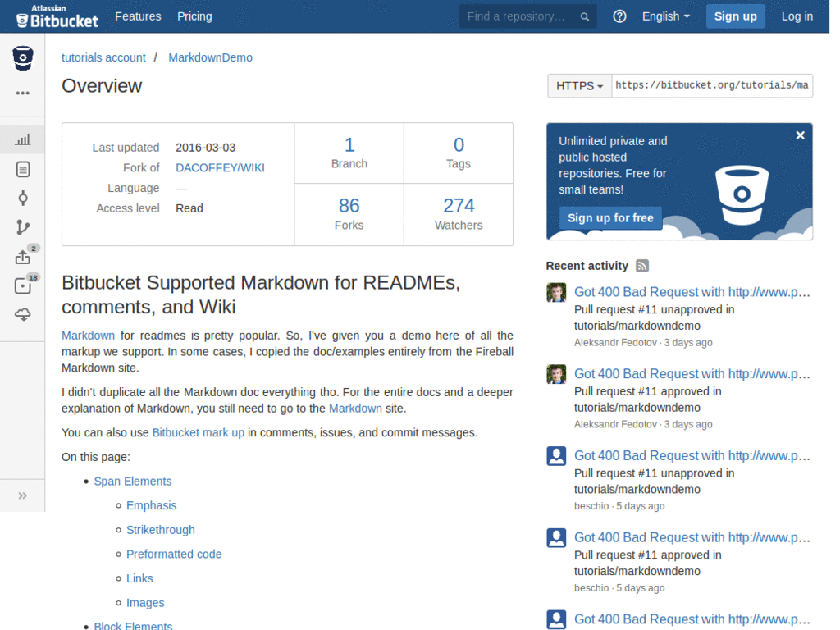Jump to Span Elements section

[x=133, y=481]
